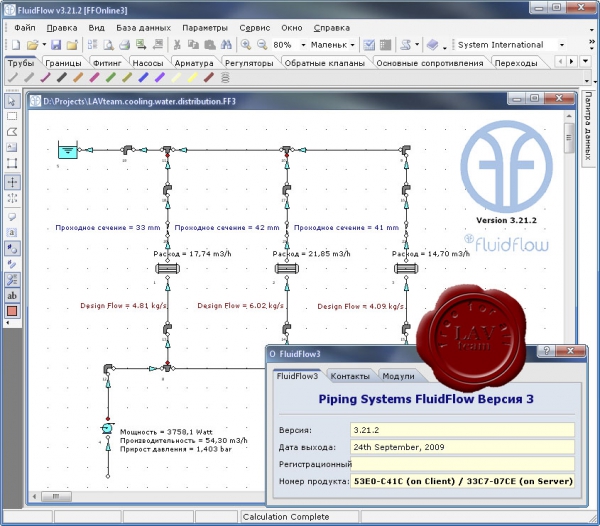The image size is (600, 526).
Task: Expand the dropdown arrow beside the S-curve icon
Action: [417, 45]
